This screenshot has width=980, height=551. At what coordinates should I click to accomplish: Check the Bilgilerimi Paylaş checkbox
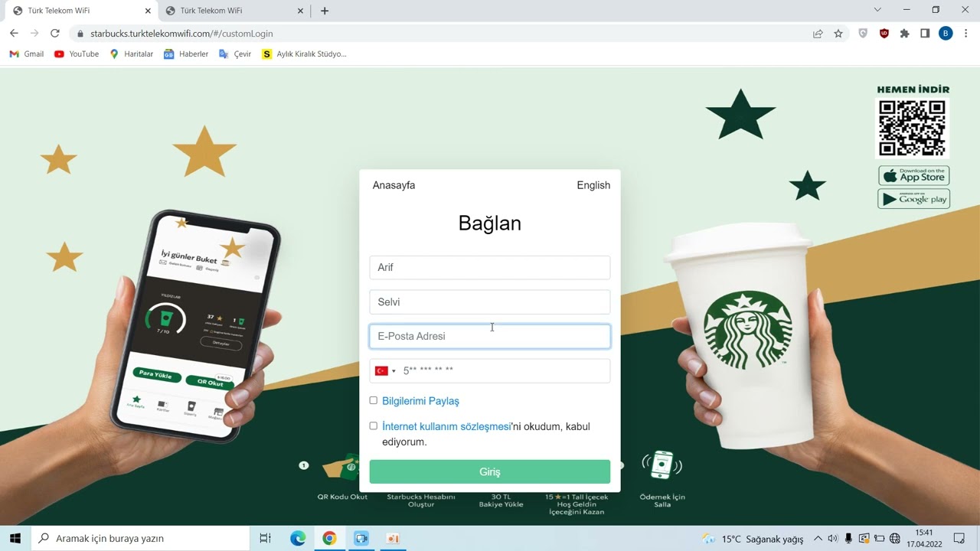(x=374, y=400)
